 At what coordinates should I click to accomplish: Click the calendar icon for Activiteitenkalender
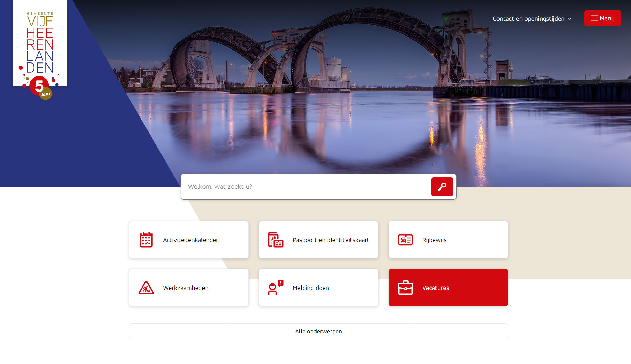click(x=146, y=240)
